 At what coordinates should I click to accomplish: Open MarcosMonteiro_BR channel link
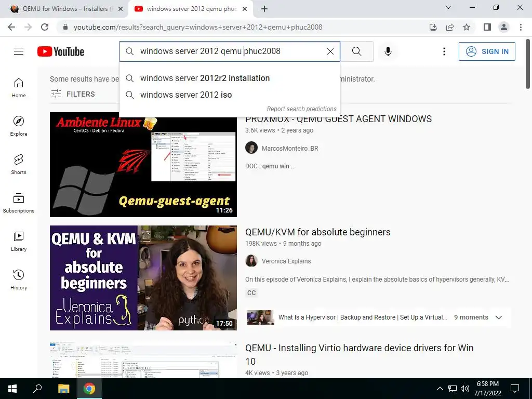point(290,148)
